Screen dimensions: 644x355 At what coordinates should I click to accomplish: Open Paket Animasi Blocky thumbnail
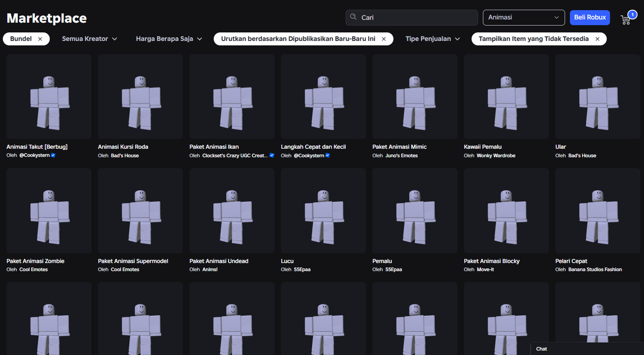pyautogui.click(x=507, y=211)
